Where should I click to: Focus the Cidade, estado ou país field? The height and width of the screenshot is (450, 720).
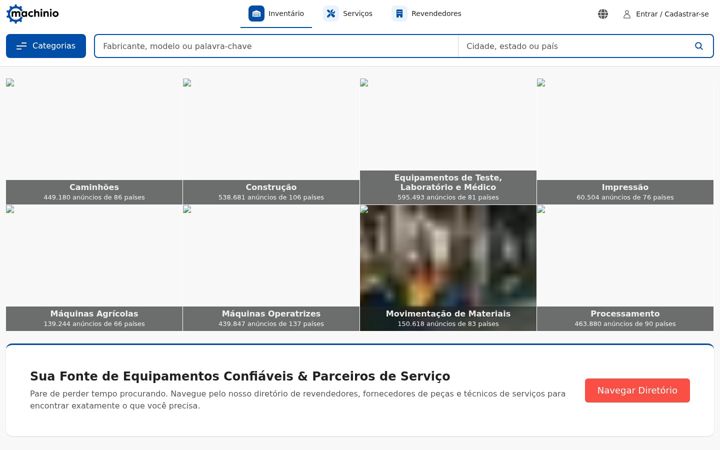point(576,46)
